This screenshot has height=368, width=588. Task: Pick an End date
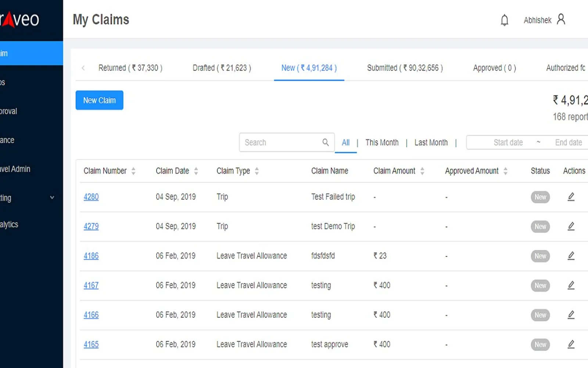point(569,142)
